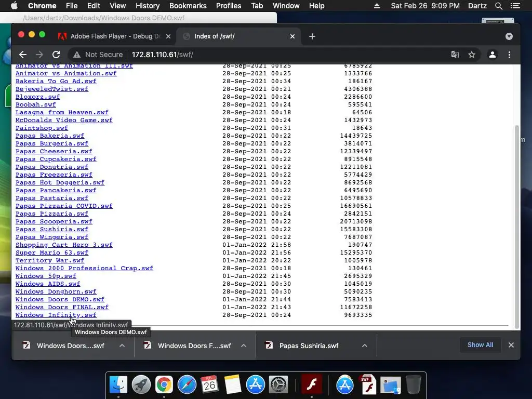This screenshot has width=532, height=399.
Task: Open the Profiles menu
Action: tap(229, 6)
